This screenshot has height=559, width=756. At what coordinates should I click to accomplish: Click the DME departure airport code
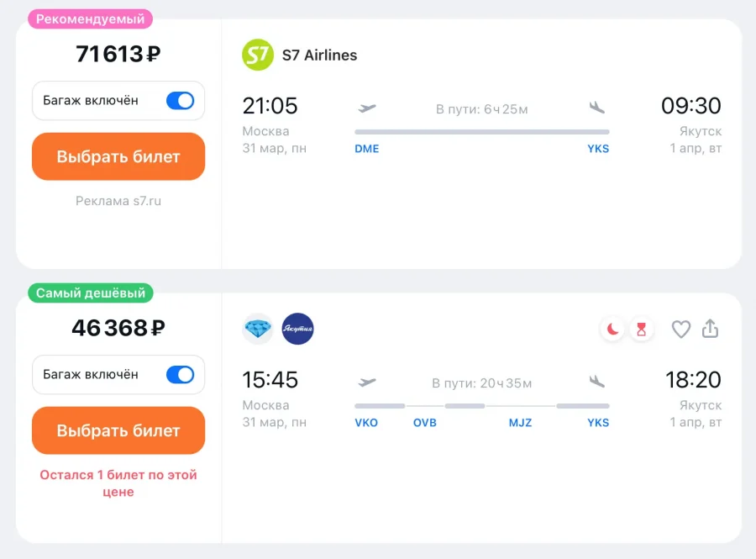point(367,149)
